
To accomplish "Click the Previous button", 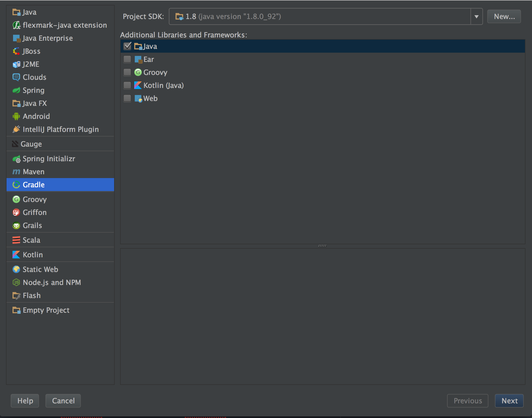I will (x=468, y=401).
